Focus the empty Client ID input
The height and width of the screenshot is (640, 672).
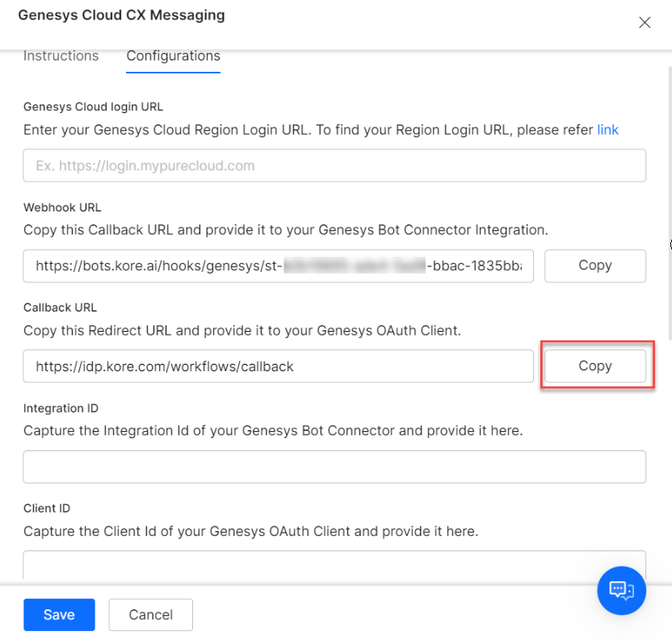[x=335, y=566]
